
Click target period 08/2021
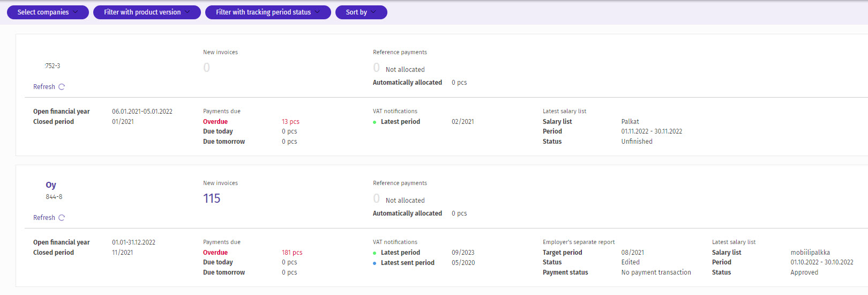[x=633, y=253]
